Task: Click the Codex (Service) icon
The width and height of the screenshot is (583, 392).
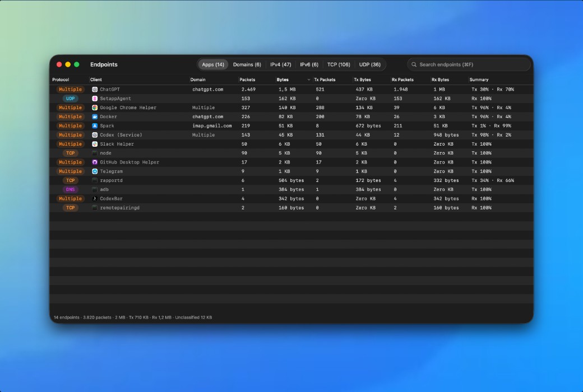Action: 95,135
